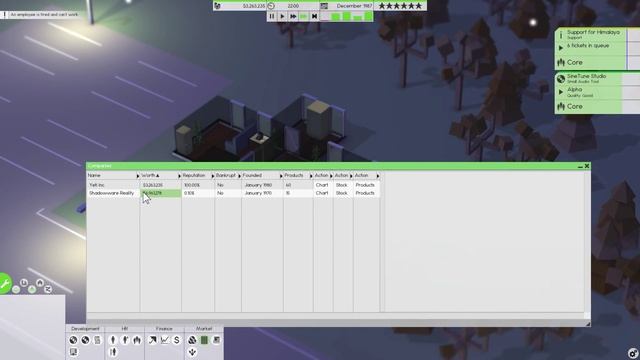Click the second globe icon under Development
This screenshot has width=640, height=360.
85,340
